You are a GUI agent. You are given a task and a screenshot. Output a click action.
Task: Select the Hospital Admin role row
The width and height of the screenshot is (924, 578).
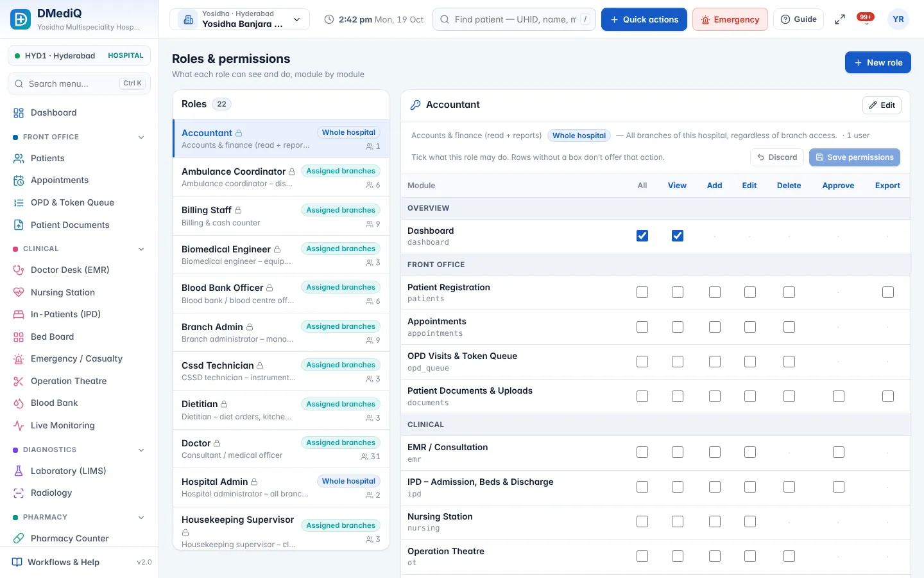point(281,487)
